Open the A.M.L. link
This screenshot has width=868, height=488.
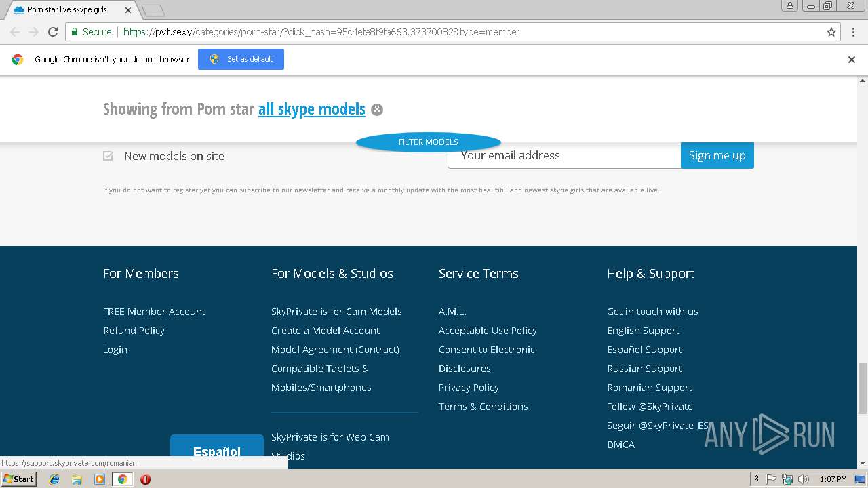click(452, 312)
